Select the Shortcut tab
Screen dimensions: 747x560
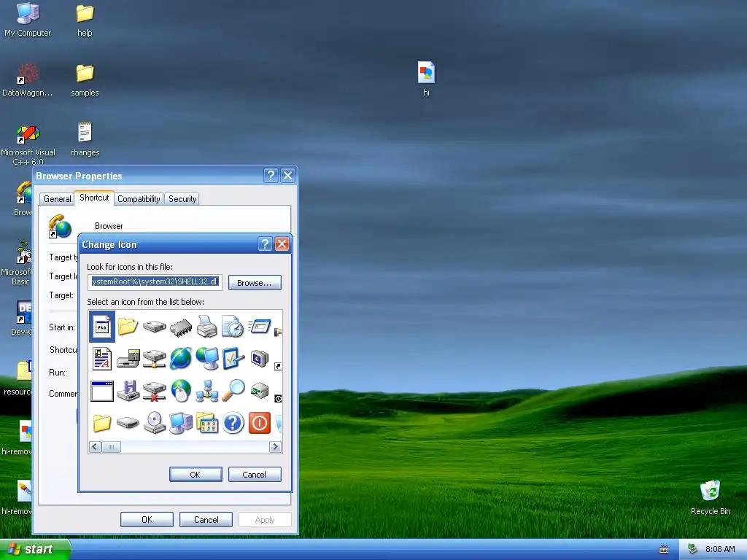94,198
